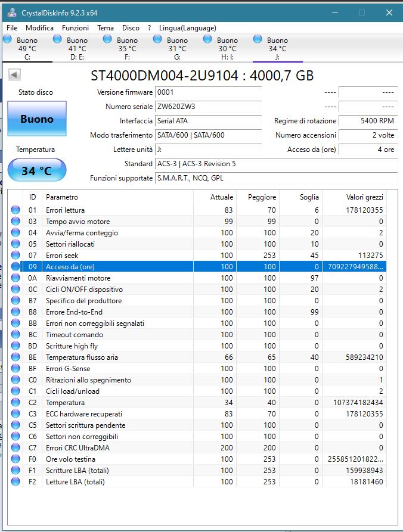Click the status icon for Letture LBA (totali)
This screenshot has width=403, height=532.
tap(15, 481)
